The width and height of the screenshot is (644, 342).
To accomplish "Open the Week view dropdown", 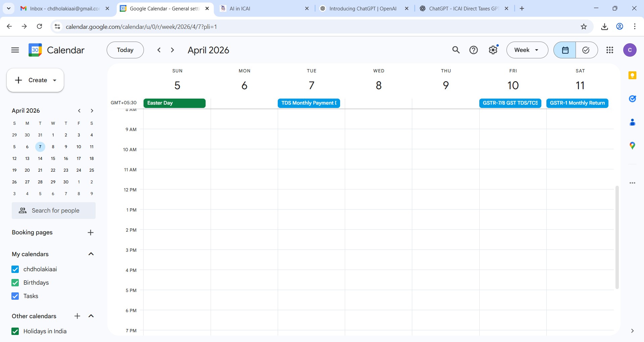I will tap(527, 50).
